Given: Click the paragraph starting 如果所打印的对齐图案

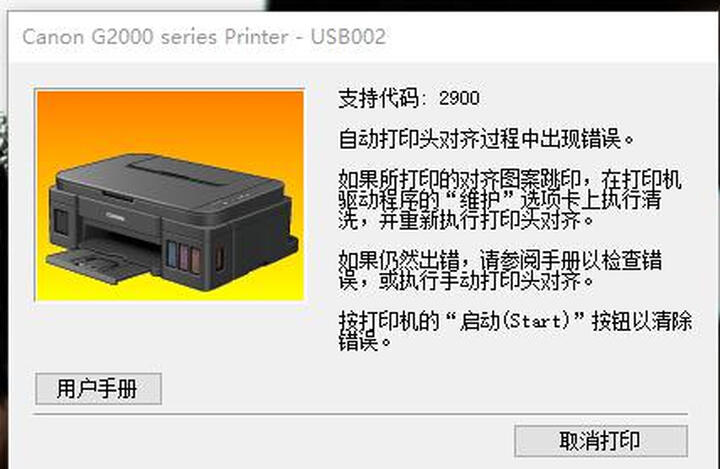Looking at the screenshot, I should tap(510, 199).
